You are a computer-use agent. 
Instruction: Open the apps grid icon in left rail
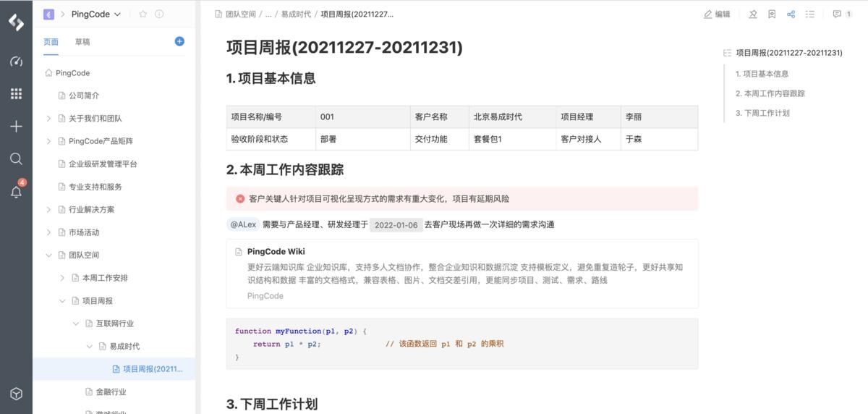tap(16, 93)
